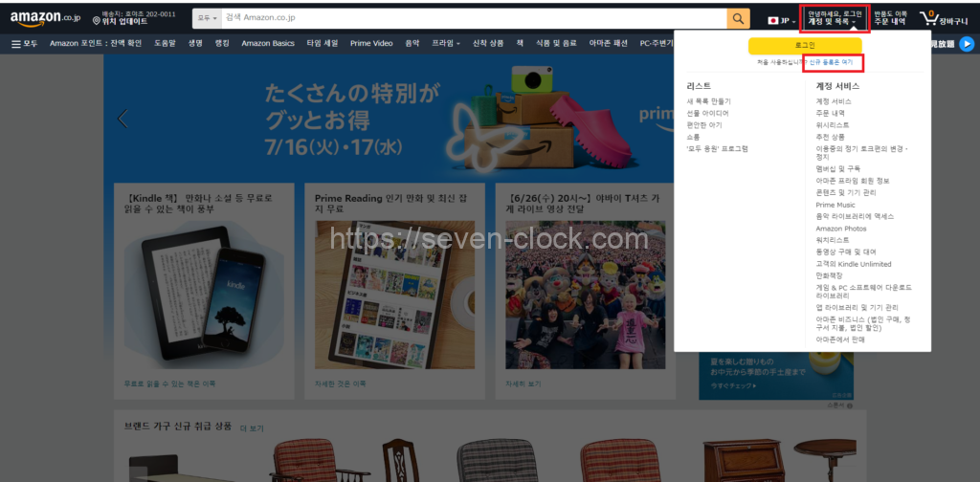
Task: Click the 아바이 T셔츠 live event image
Action: (x=586, y=295)
